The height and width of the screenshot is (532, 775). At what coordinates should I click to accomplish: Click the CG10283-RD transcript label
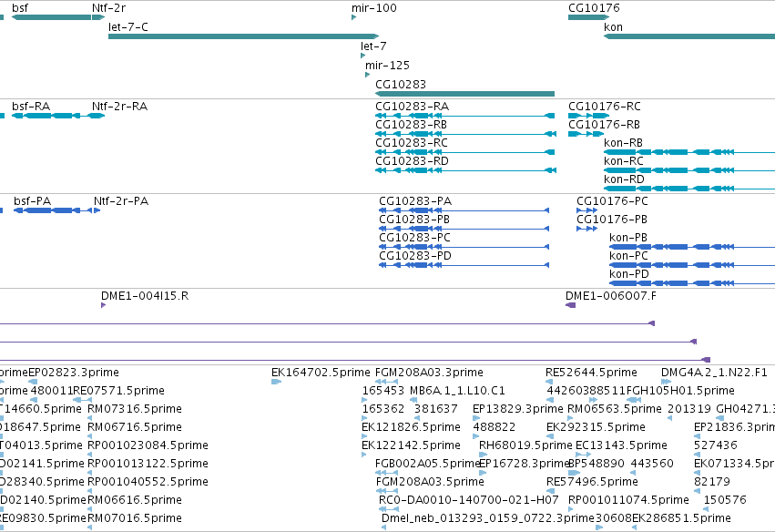point(412,161)
